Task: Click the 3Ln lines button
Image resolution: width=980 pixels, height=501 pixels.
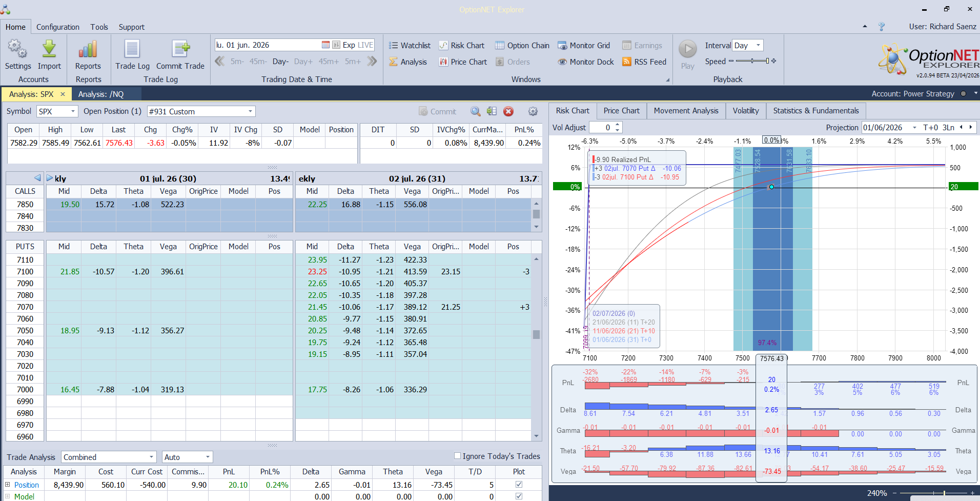Action: pyautogui.click(x=948, y=128)
